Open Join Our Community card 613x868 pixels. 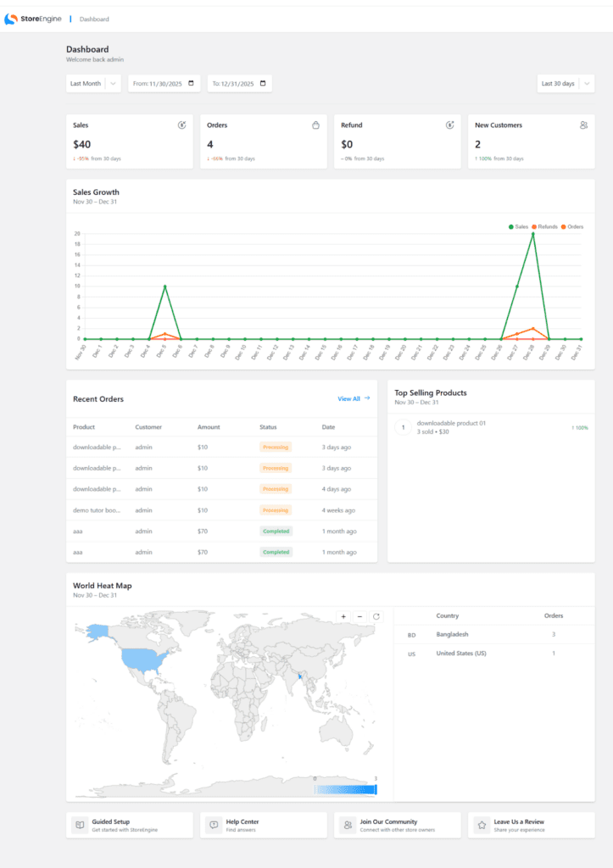coord(398,826)
